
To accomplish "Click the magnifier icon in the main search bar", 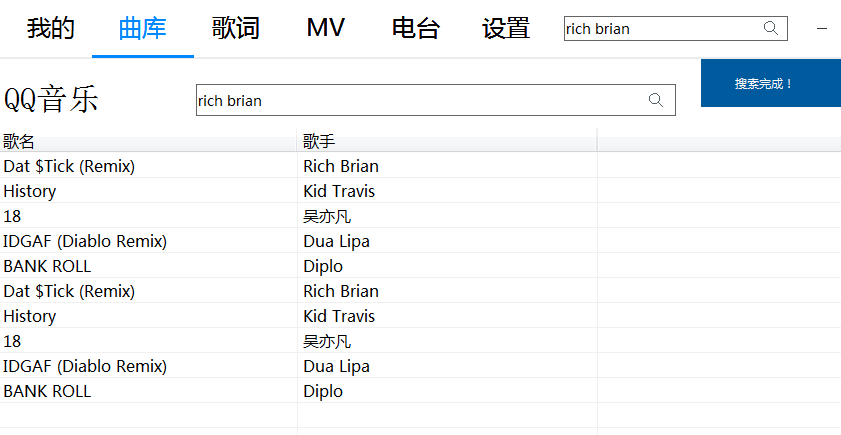I will [x=656, y=100].
